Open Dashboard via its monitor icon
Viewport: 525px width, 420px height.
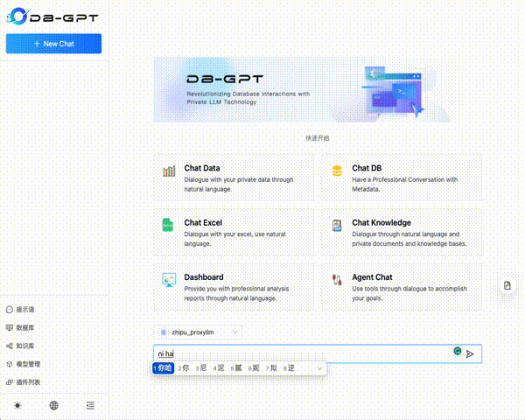pos(169,280)
